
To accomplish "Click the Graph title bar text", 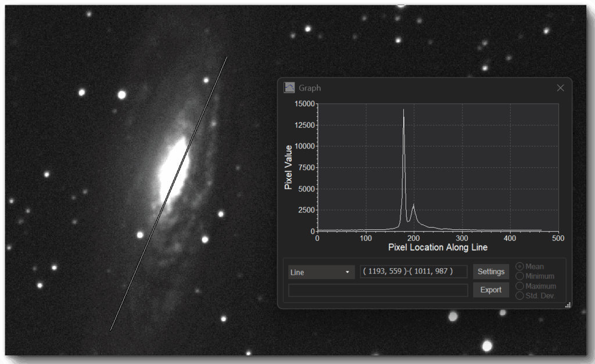I will coord(310,88).
